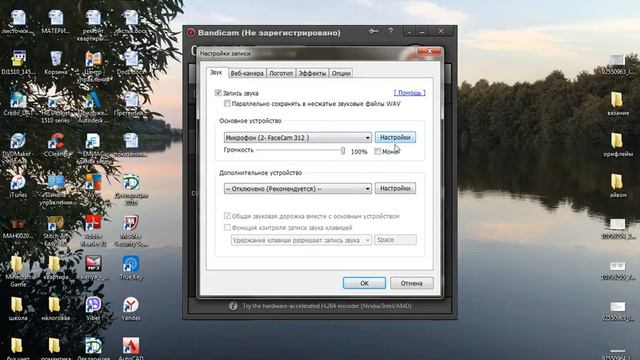Click the Отмена button

point(411,283)
